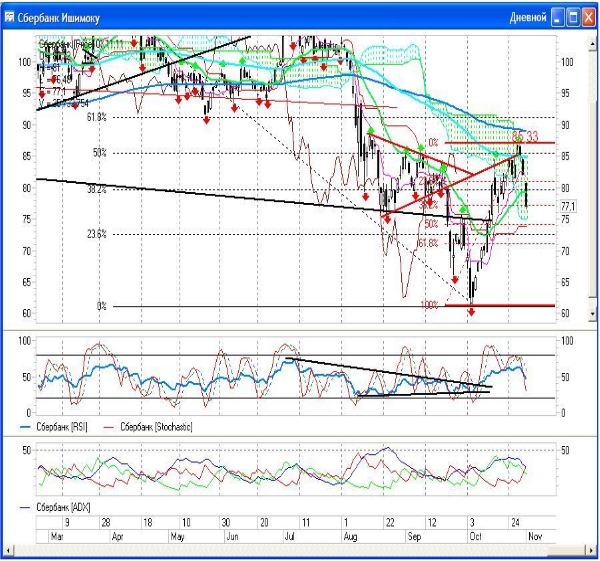Screen dimensions: 600x561
Task: Click the Oct month label on time axis
Action: point(475,537)
